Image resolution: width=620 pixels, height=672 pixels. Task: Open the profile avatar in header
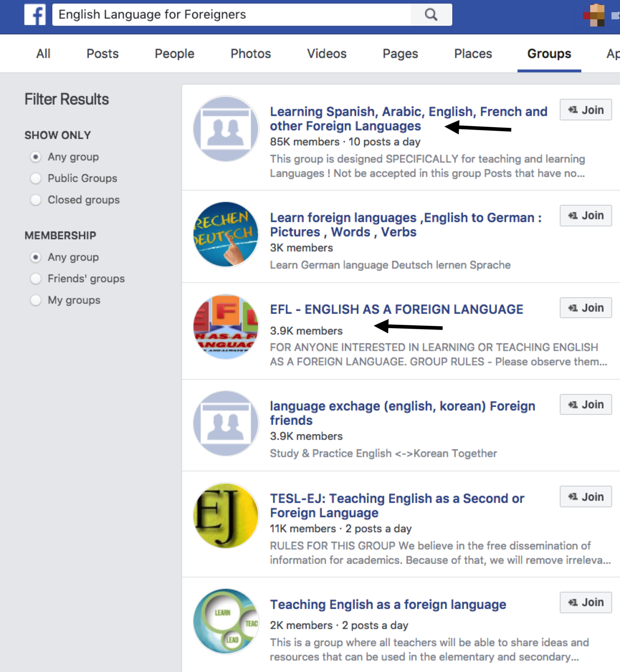(x=595, y=15)
